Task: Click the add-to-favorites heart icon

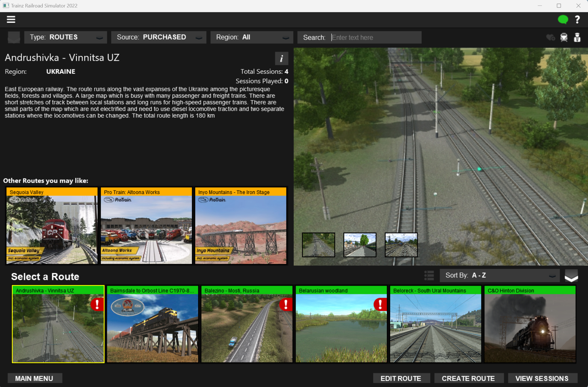Action: click(550, 37)
